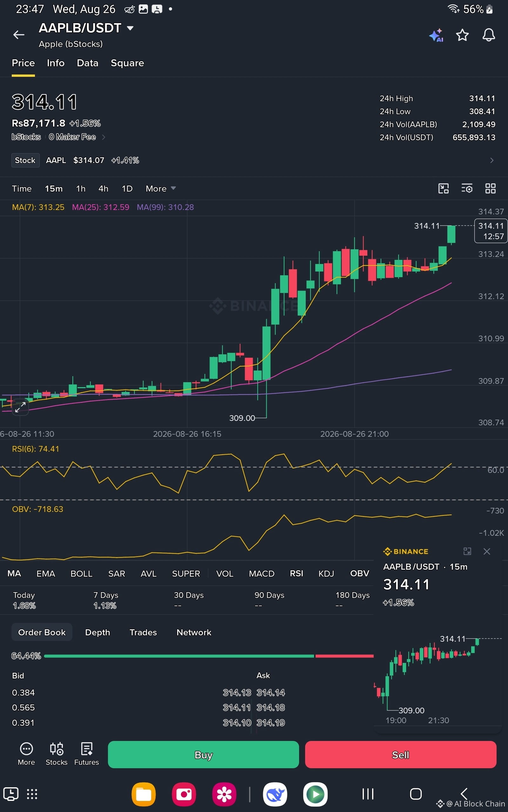This screenshot has width=508, height=812.
Task: Select the 4h timeframe
Action: pyautogui.click(x=103, y=189)
